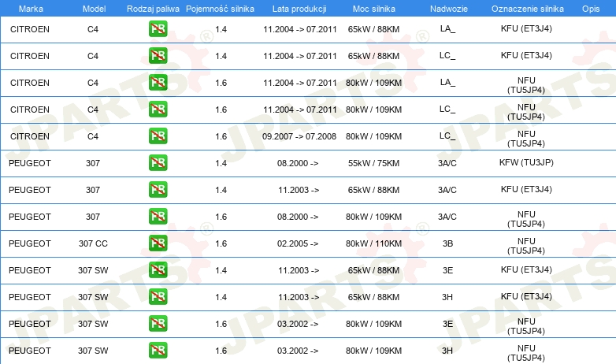
Task: Click NFU (TU5JP4) in Citroen C4 LA_ row
Action: (x=526, y=85)
